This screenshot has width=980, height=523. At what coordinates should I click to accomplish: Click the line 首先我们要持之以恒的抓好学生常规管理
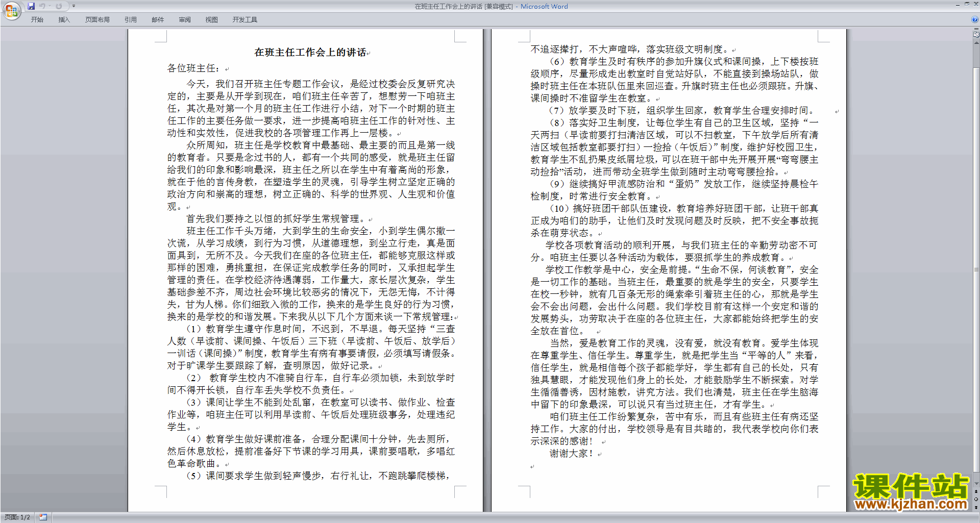(x=277, y=219)
